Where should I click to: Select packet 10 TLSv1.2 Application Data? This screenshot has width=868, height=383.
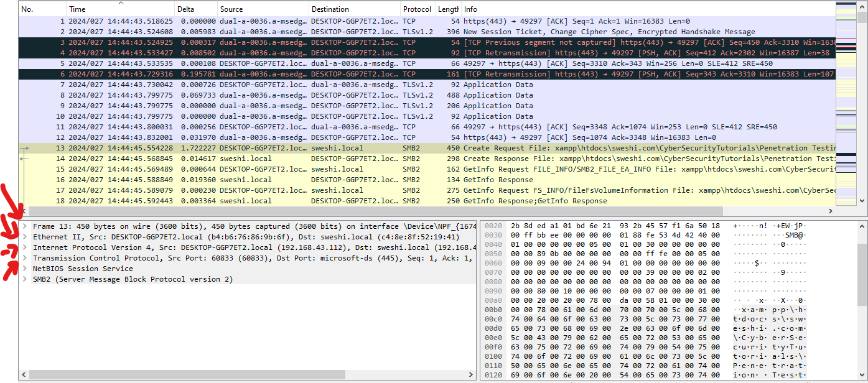427,116
